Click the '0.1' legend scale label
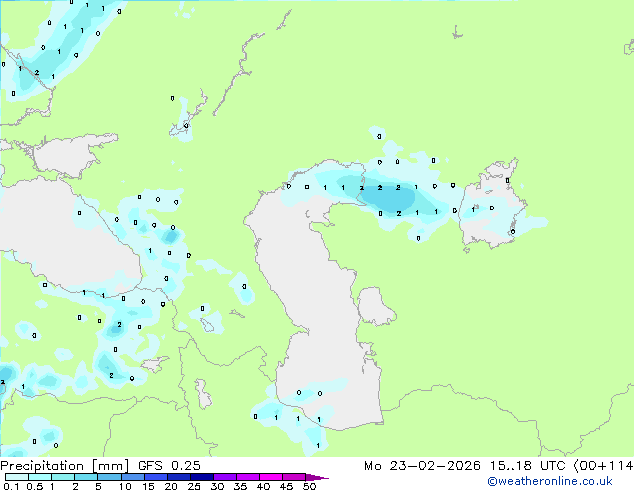The image size is (634, 490). click(11, 486)
